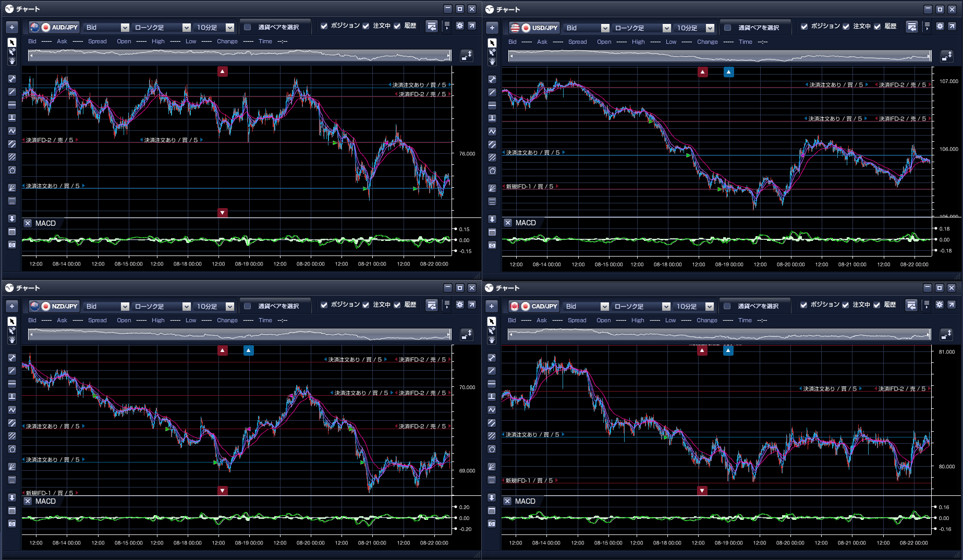Open the toolbar overflow menu in CAD/JPY chart

pos(927,305)
